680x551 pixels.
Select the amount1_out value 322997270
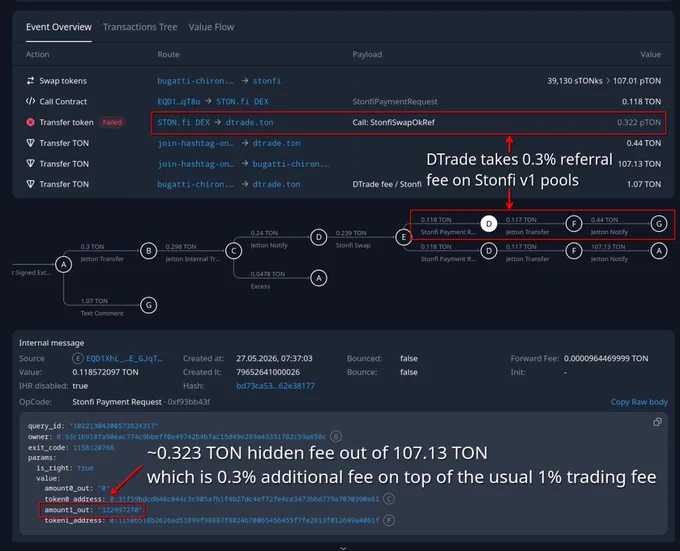[119, 510]
